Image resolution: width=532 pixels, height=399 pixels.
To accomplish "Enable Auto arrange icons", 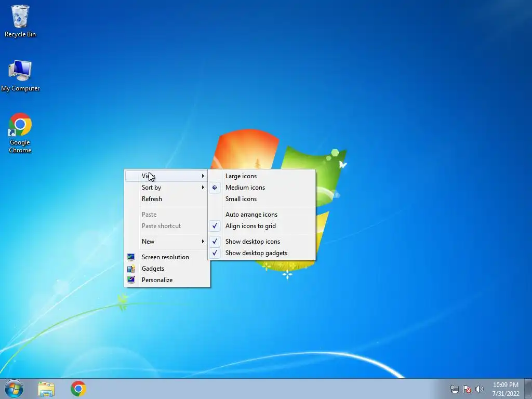I will pyautogui.click(x=262, y=215).
